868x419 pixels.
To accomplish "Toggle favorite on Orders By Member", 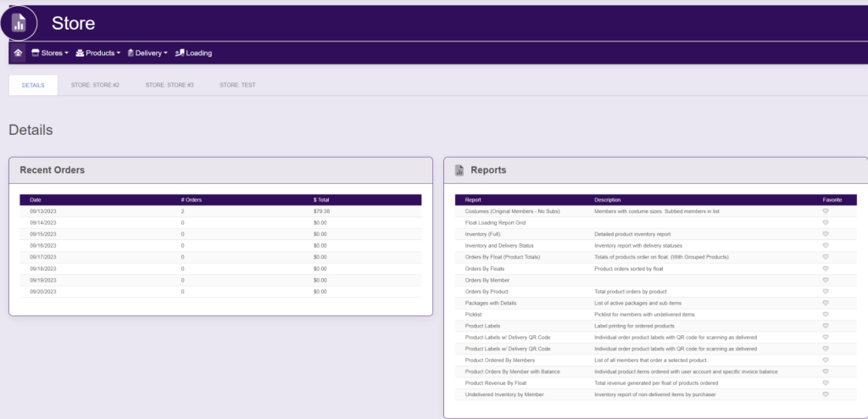I will 826,280.
